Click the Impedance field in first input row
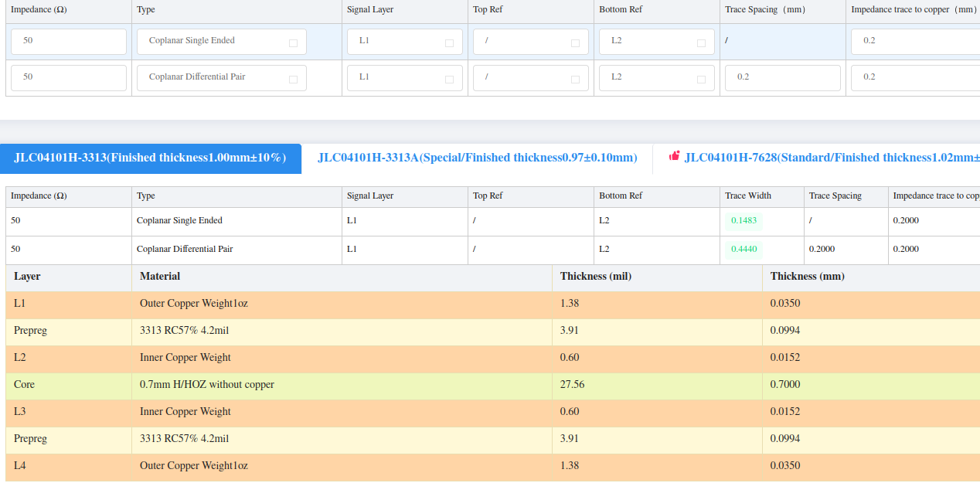This screenshot has width=980, height=483. 68,42
